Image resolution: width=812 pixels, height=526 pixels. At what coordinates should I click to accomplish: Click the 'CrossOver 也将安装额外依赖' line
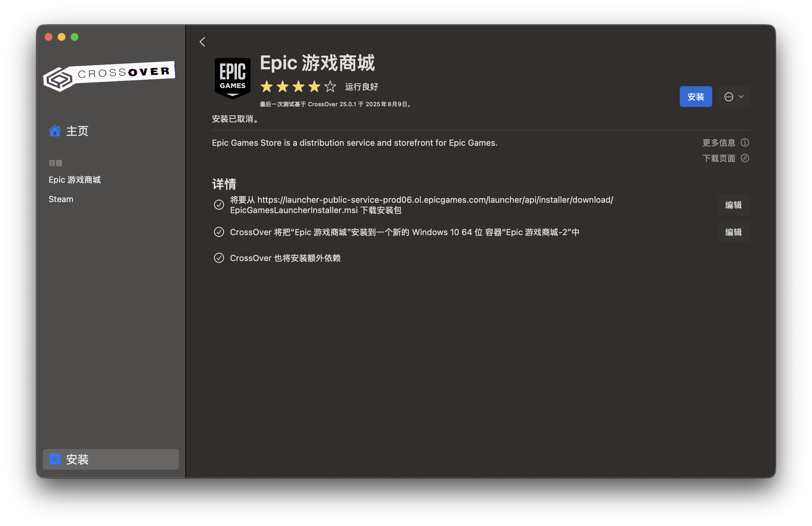point(285,258)
